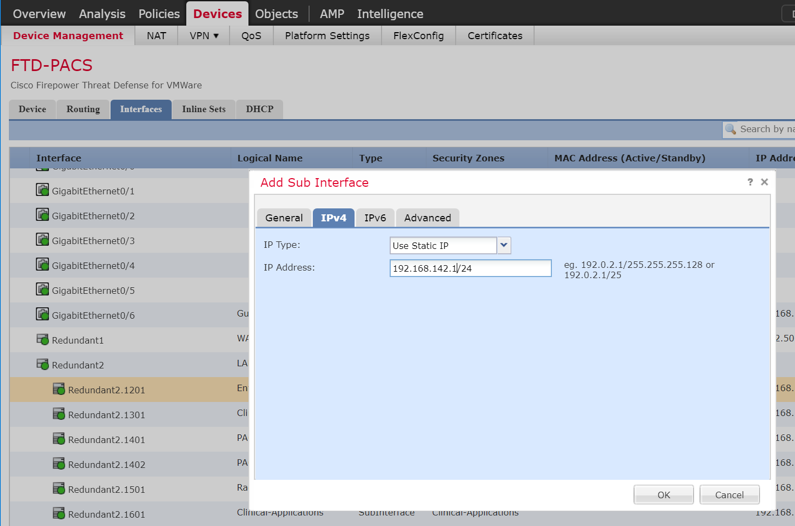Viewport: 795px width, 526px height.
Task: Open the IP Type dropdown
Action: pyautogui.click(x=503, y=245)
